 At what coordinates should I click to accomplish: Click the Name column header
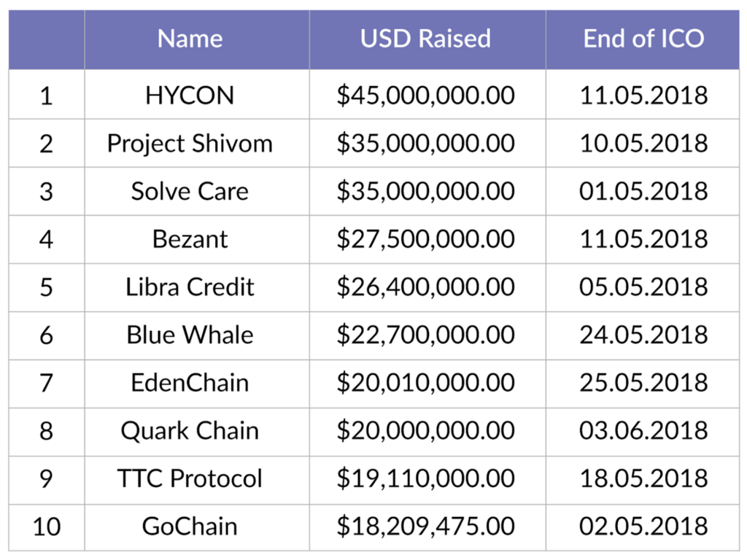click(x=190, y=39)
